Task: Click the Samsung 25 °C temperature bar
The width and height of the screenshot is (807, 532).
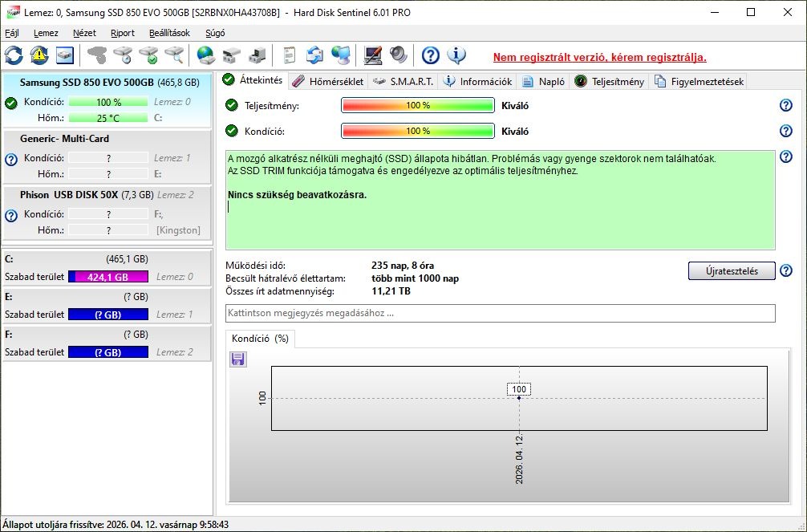Action: pos(108,118)
